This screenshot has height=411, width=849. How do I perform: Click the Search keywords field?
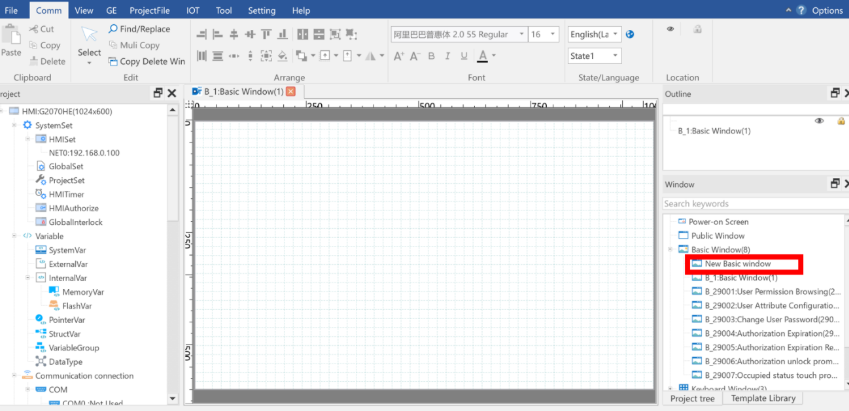[754, 204]
